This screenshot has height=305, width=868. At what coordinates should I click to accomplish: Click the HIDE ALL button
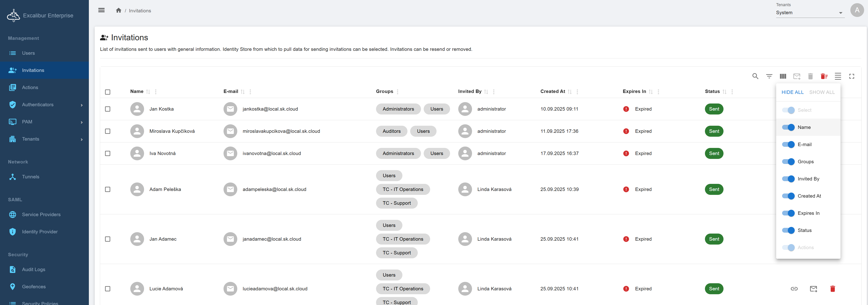(792, 92)
